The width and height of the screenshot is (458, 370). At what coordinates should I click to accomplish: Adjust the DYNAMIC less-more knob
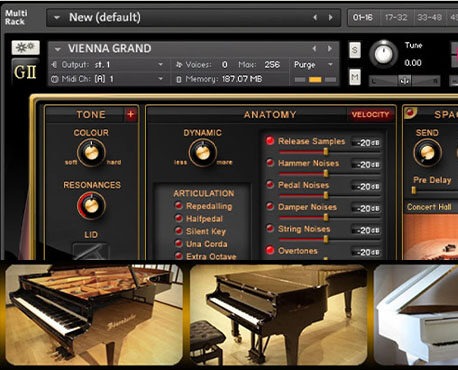point(202,152)
